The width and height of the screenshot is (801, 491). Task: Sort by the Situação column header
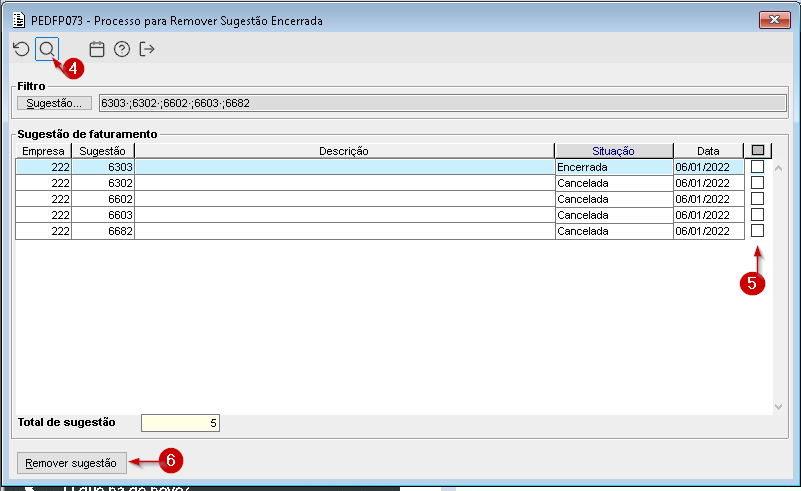(614, 151)
